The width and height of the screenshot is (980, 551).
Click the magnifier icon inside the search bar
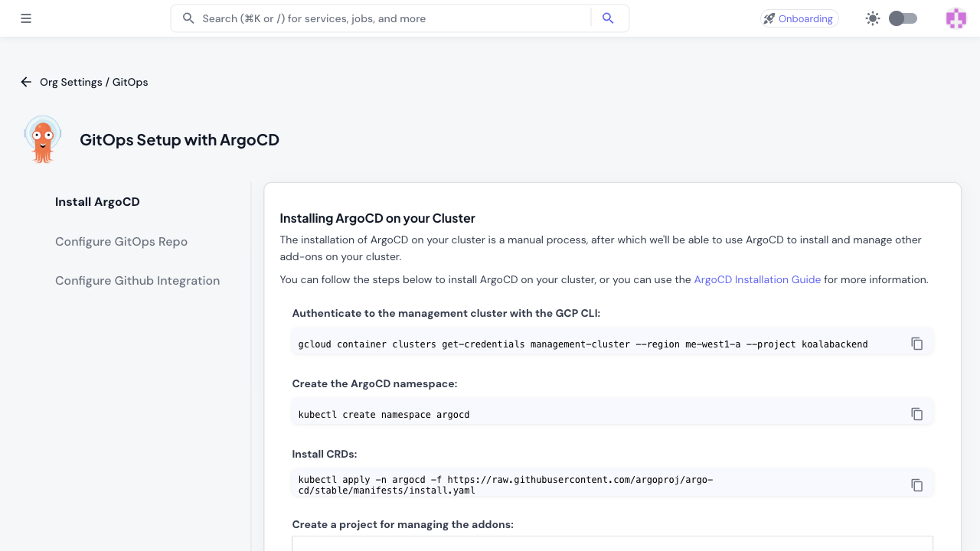click(x=188, y=18)
